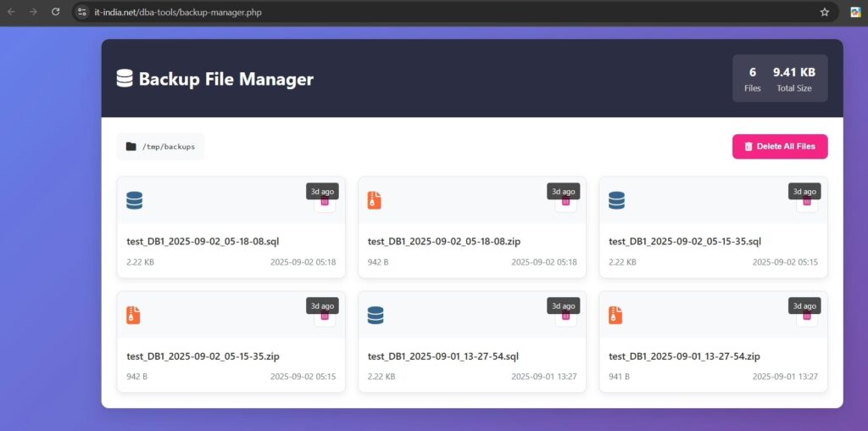Screen dimensions: 868x431
Task: Reload the backup manager page
Action: point(55,12)
